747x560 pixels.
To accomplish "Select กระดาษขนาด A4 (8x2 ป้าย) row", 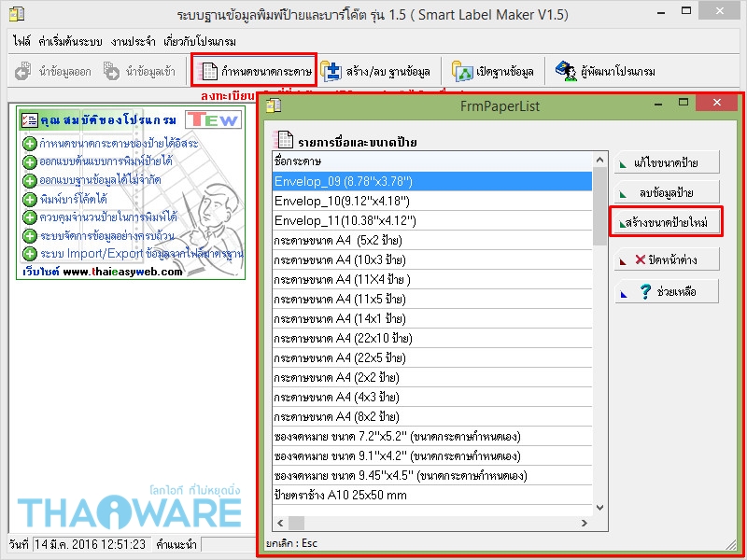I will pos(432,416).
